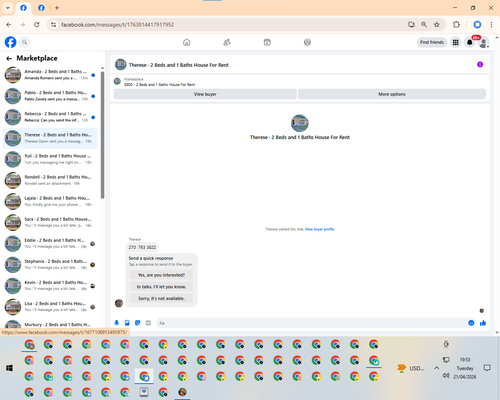
Task: Click the View buyer button
Action: 205,94
